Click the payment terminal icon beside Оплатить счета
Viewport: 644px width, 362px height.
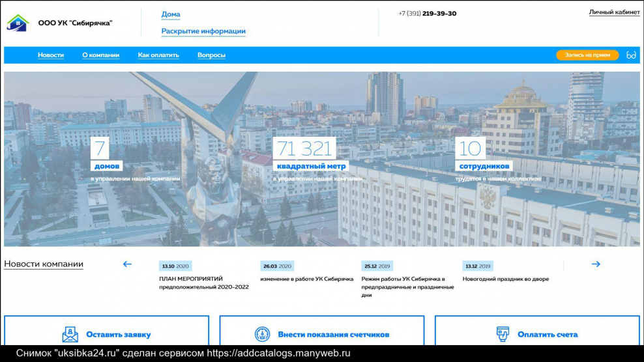502,335
